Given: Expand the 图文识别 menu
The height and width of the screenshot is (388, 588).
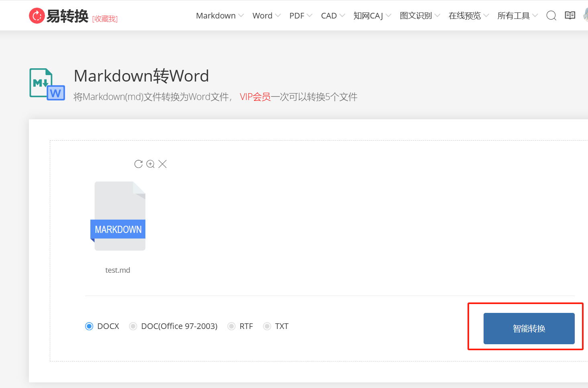Looking at the screenshot, I should pyautogui.click(x=420, y=16).
